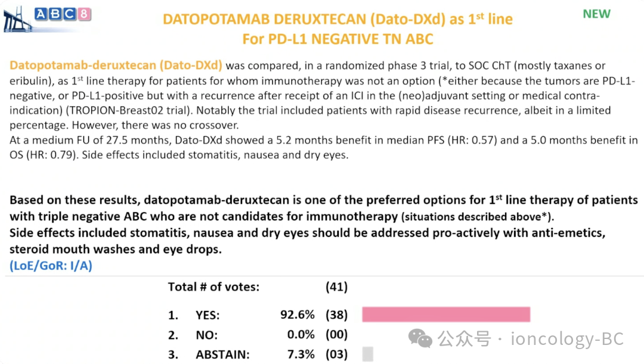This screenshot has height=364, width=644.
Task: Click the ioncology-BC watermark text
Action: (559, 340)
